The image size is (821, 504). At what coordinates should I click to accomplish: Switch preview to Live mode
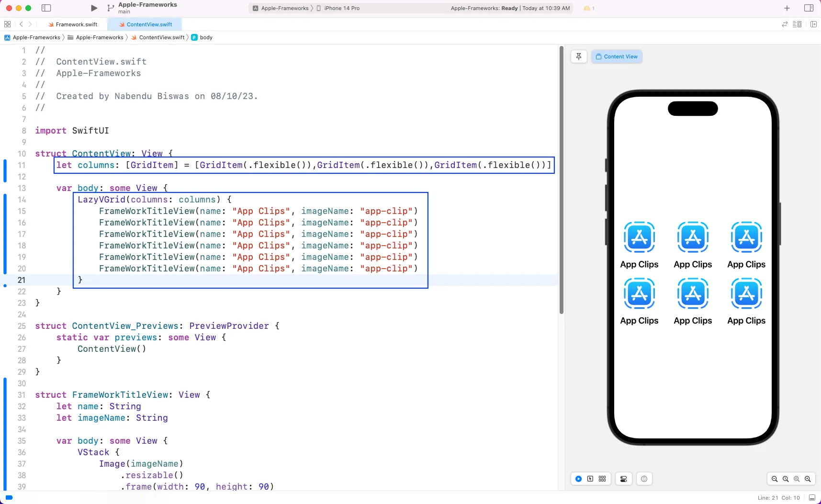[x=578, y=479]
